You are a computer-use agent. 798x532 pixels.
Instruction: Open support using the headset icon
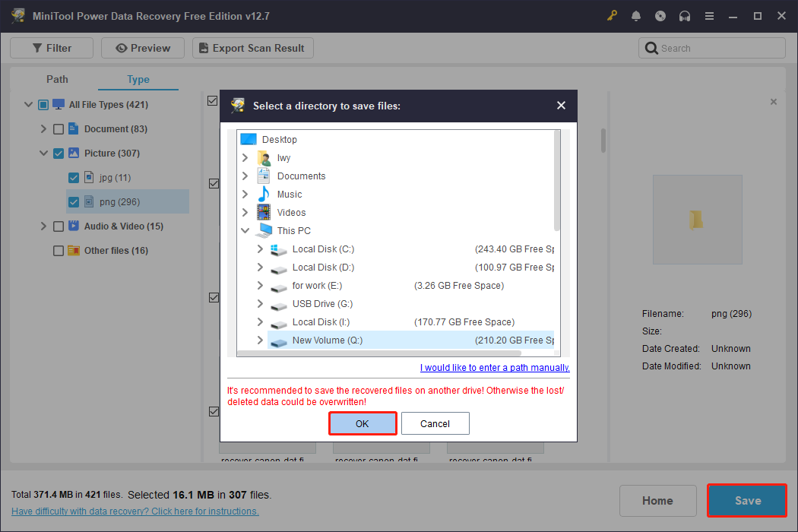tap(685, 15)
